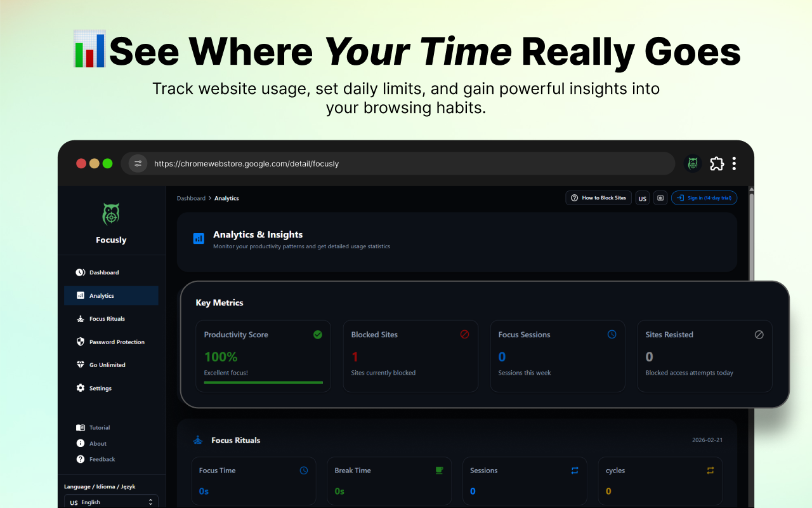Click the Focusly owl logo in sidebar

111,215
